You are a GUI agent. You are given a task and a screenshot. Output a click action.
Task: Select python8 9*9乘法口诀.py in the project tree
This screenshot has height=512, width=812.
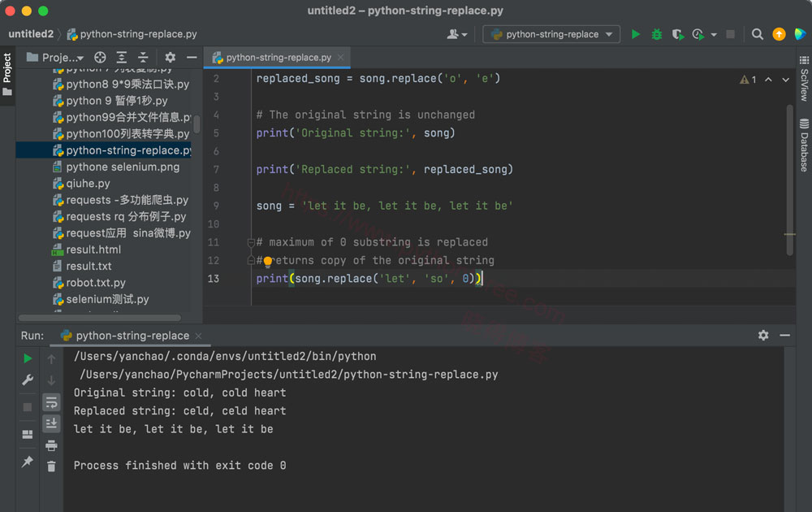[x=121, y=84]
